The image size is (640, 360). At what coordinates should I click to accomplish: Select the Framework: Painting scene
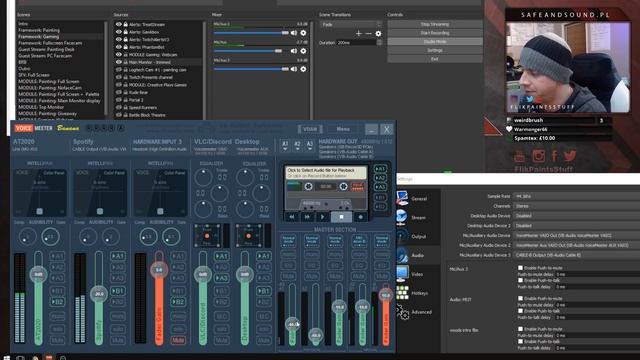pyautogui.click(x=39, y=30)
